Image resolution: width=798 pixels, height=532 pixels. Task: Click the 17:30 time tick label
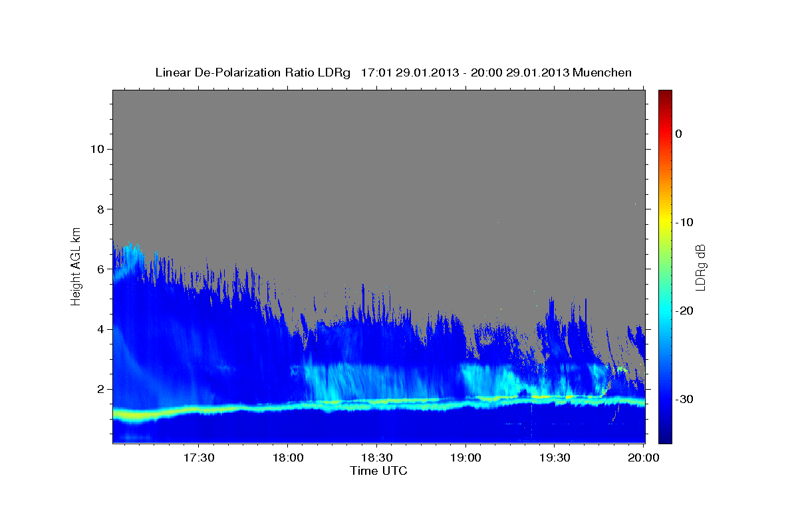pyautogui.click(x=199, y=458)
